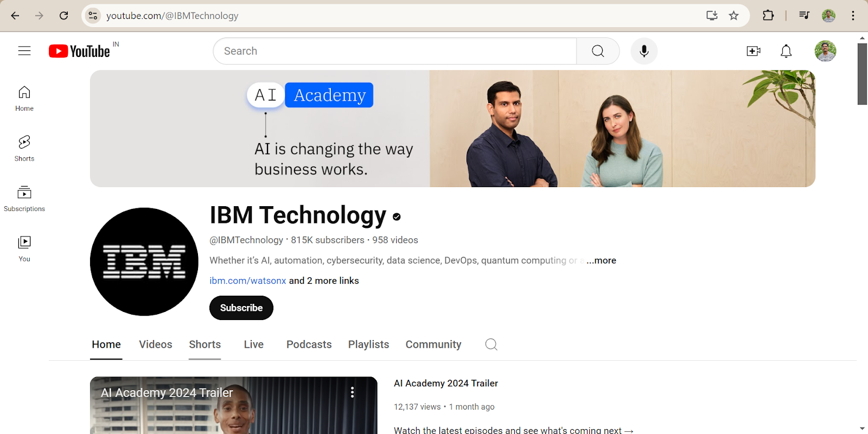The height and width of the screenshot is (434, 868).
Task: Open the AI Academy 2024 Trailer title link
Action: click(x=446, y=384)
